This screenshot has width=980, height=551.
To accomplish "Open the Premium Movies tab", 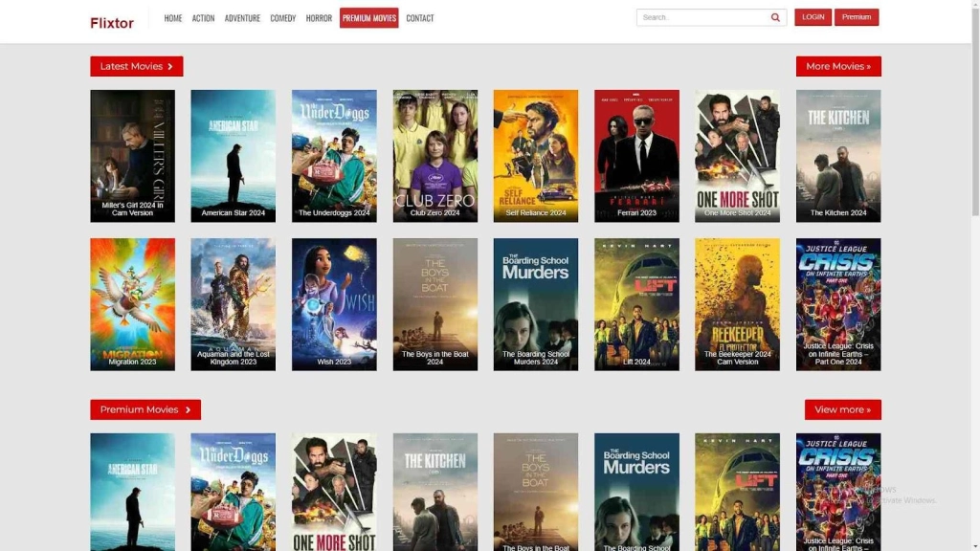I will (x=368, y=18).
